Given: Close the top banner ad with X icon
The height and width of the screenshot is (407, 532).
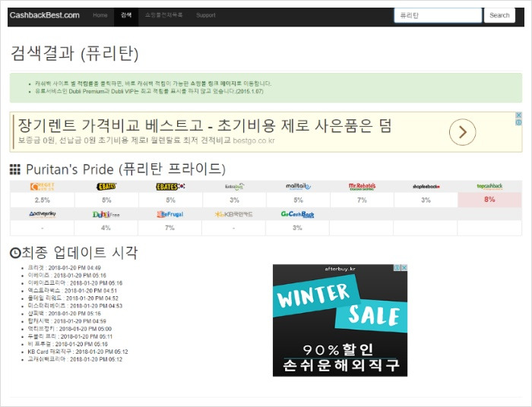Looking at the screenshot, I should click(518, 115).
